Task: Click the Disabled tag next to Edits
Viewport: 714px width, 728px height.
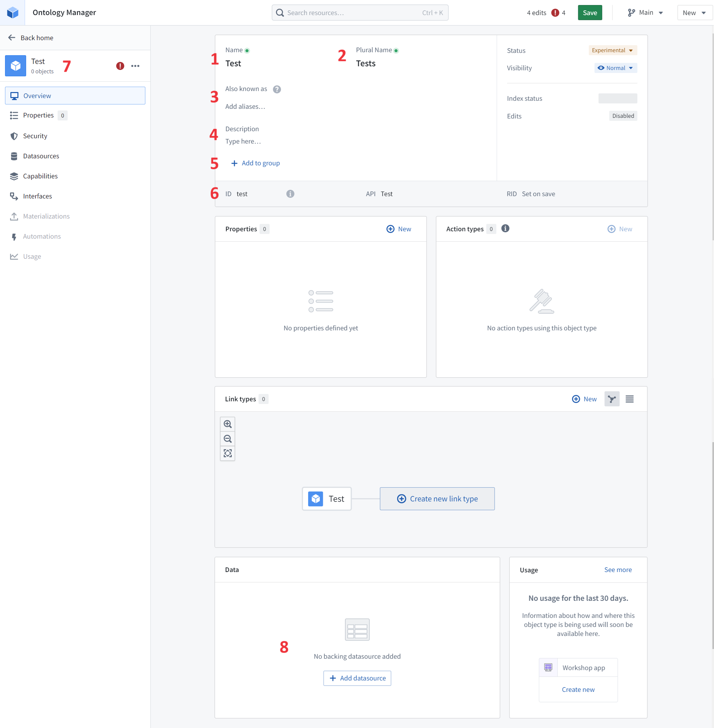Action: tap(623, 116)
